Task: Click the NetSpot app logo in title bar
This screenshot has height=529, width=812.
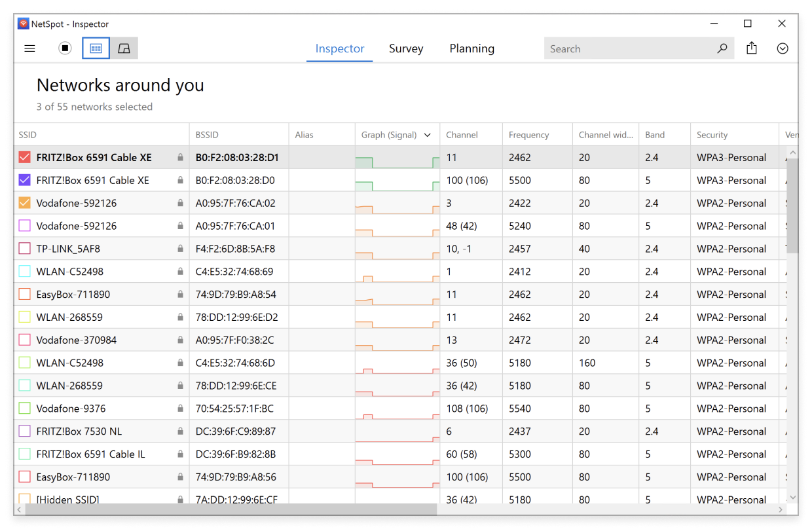Action: pos(23,24)
